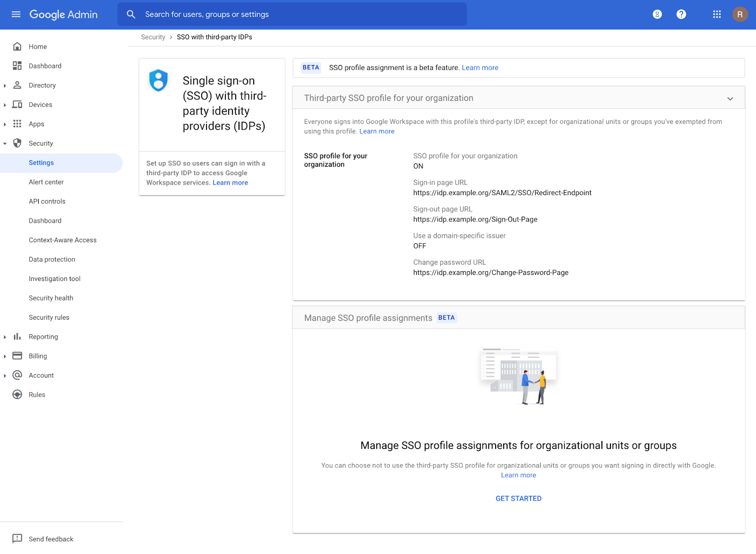Click the Rules steering wheel icon
Viewport: 756px width, 554px height.
point(17,394)
